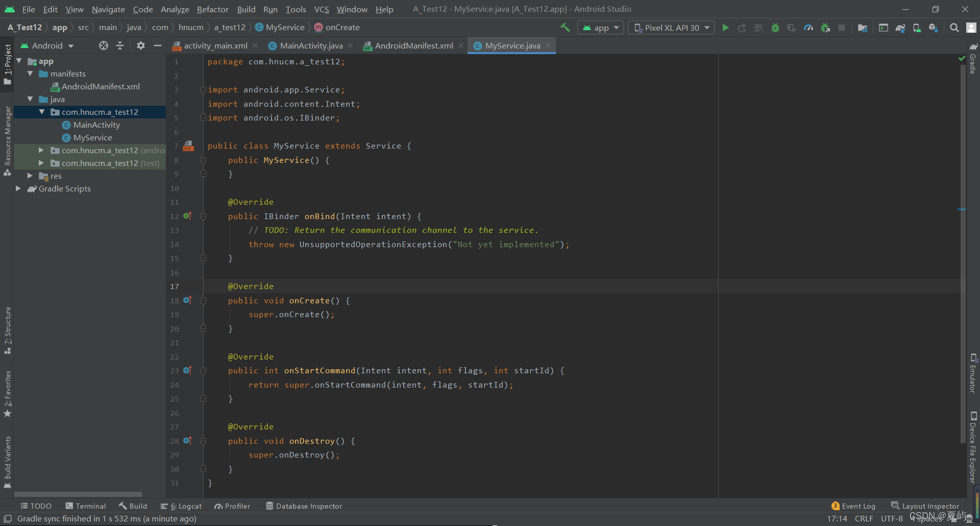Attach Debugger to Android Process icon
Image resolution: width=980 pixels, height=526 pixels.
point(825,28)
